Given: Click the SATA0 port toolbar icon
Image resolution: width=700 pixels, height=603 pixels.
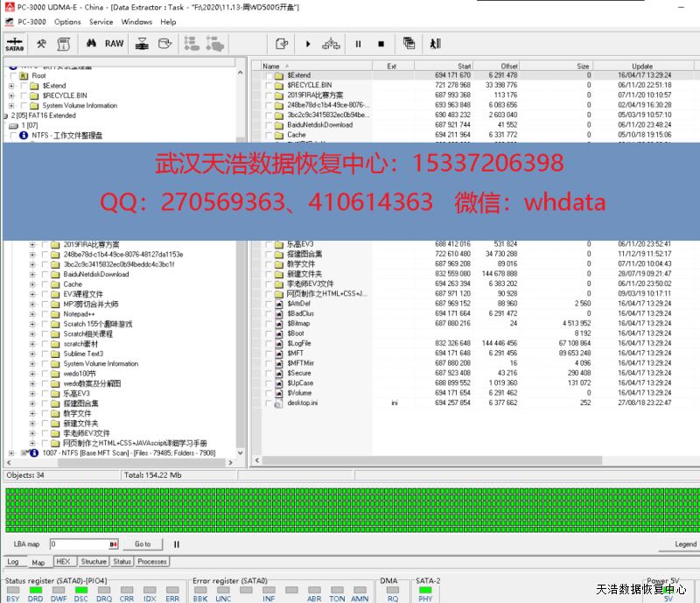Looking at the screenshot, I should pyautogui.click(x=15, y=44).
